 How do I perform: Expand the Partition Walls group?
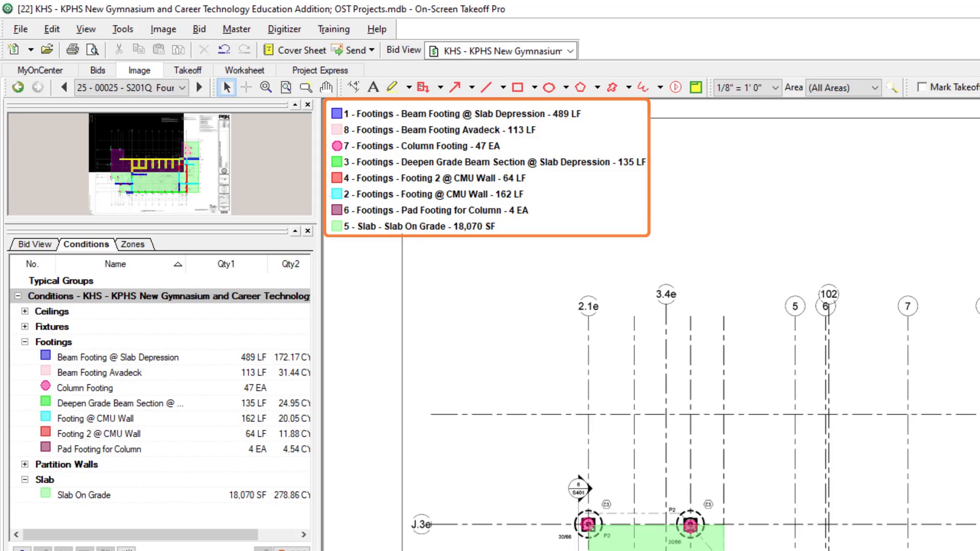[x=24, y=464]
